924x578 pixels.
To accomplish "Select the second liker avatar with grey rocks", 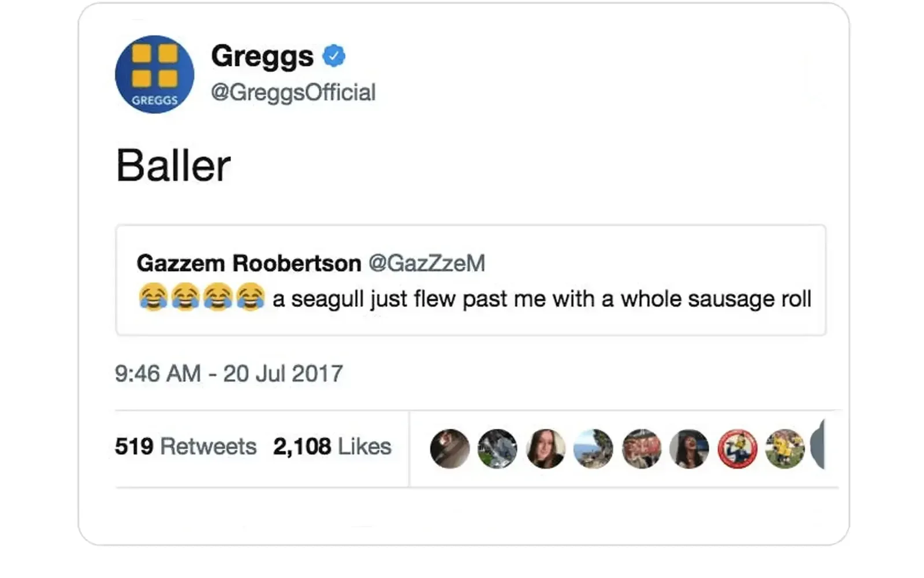I will [x=497, y=448].
